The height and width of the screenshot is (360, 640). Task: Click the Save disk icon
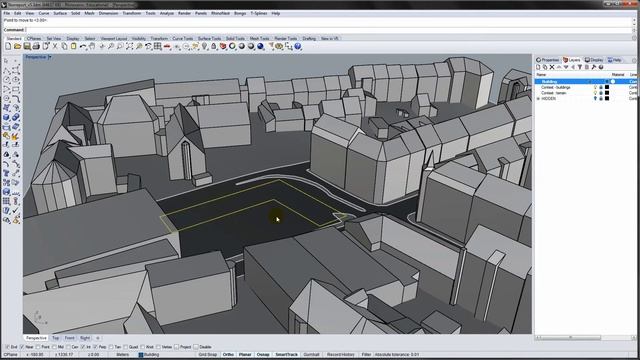(27, 47)
